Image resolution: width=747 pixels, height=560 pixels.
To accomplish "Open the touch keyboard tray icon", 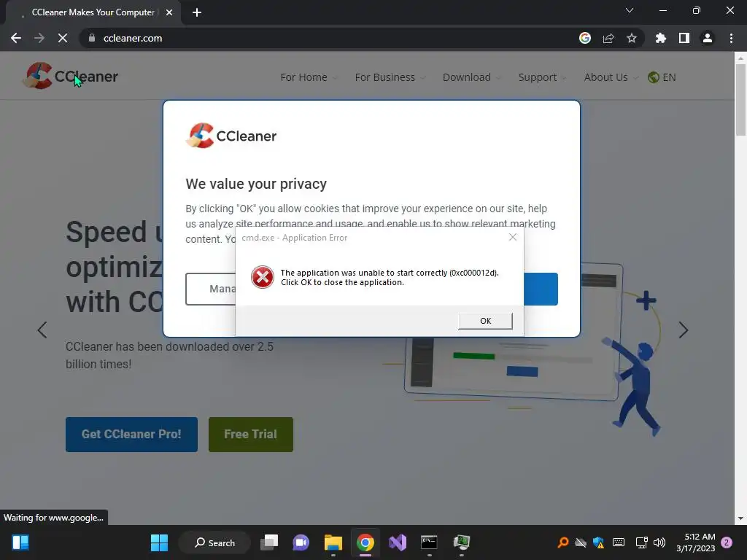I will click(x=619, y=542).
